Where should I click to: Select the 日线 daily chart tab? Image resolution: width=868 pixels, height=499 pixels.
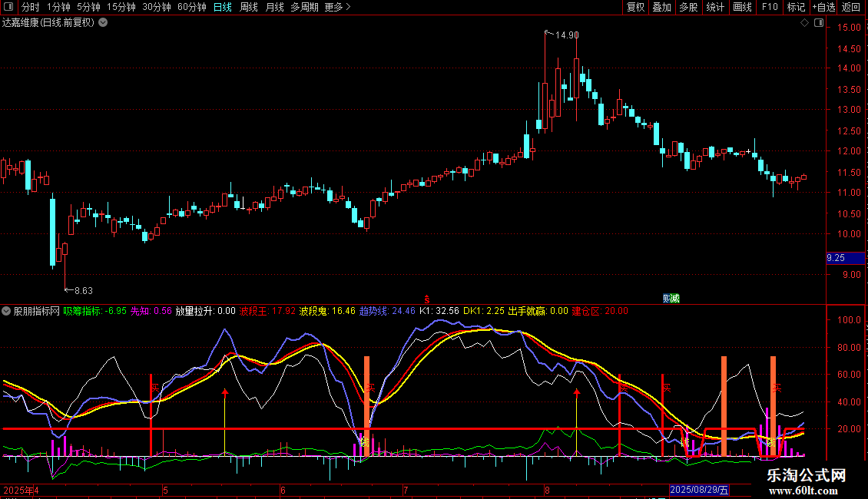pyautogui.click(x=223, y=7)
